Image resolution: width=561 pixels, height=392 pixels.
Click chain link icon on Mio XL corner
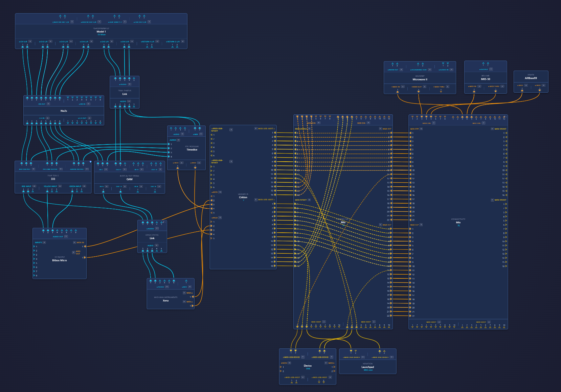[505, 117]
